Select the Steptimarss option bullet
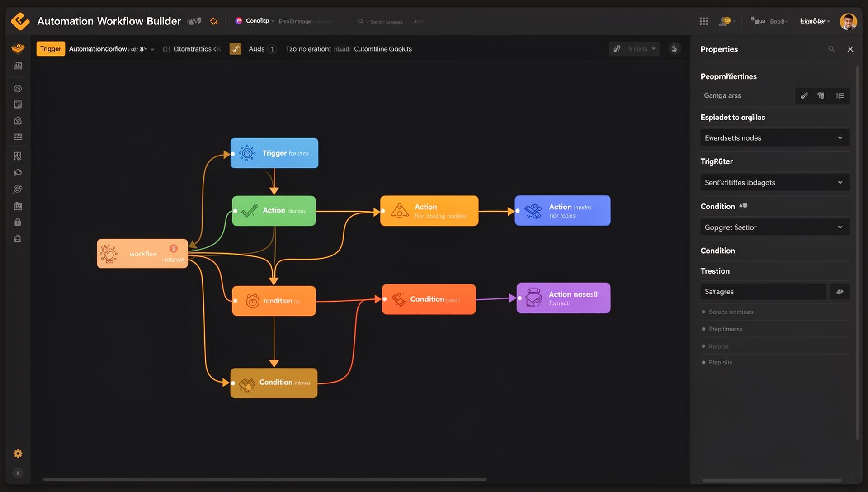Viewport: 868px width, 492px height. pyautogui.click(x=703, y=329)
